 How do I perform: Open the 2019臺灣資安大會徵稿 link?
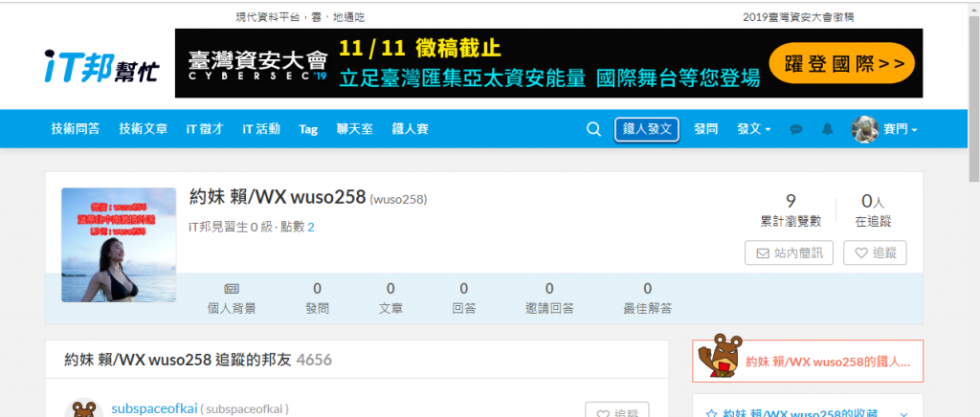click(798, 17)
